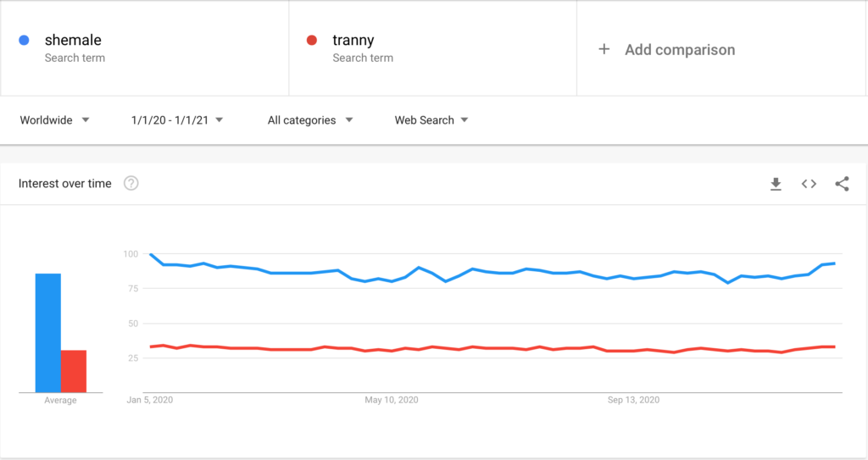Edit the second (red) search term box
The height and width of the screenshot is (460, 868).
pos(432,48)
